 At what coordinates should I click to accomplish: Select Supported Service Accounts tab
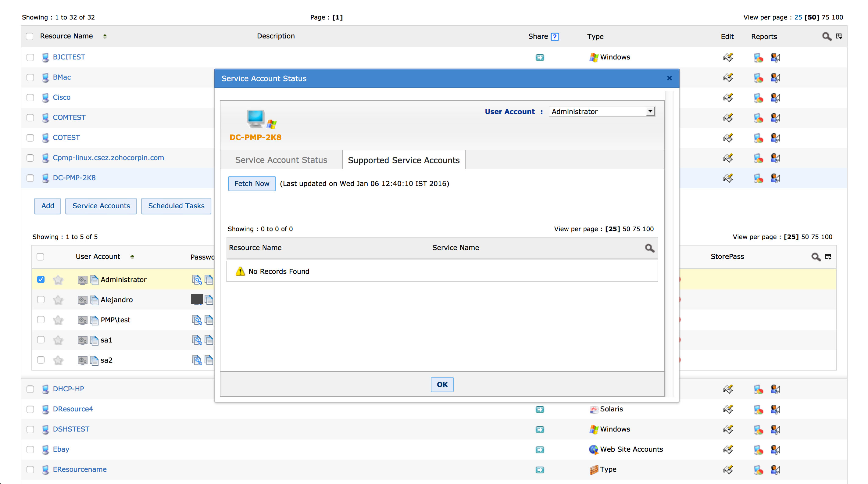[x=403, y=160]
